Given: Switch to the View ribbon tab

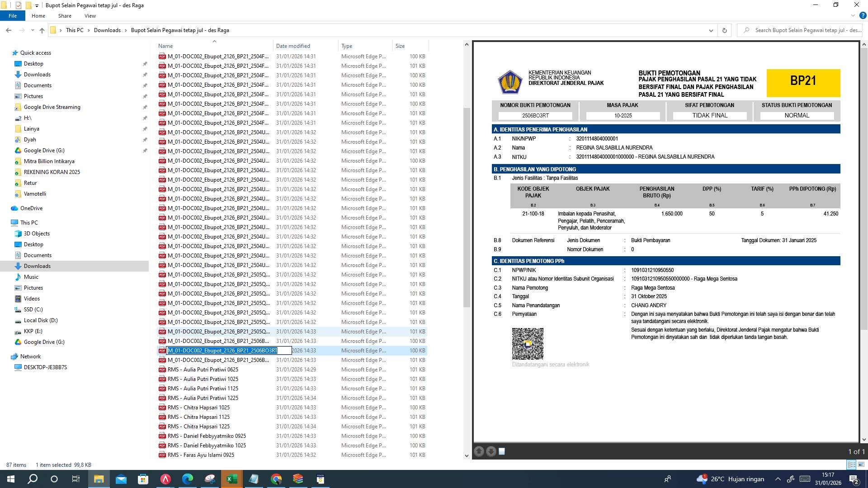Looking at the screenshot, I should (90, 15).
